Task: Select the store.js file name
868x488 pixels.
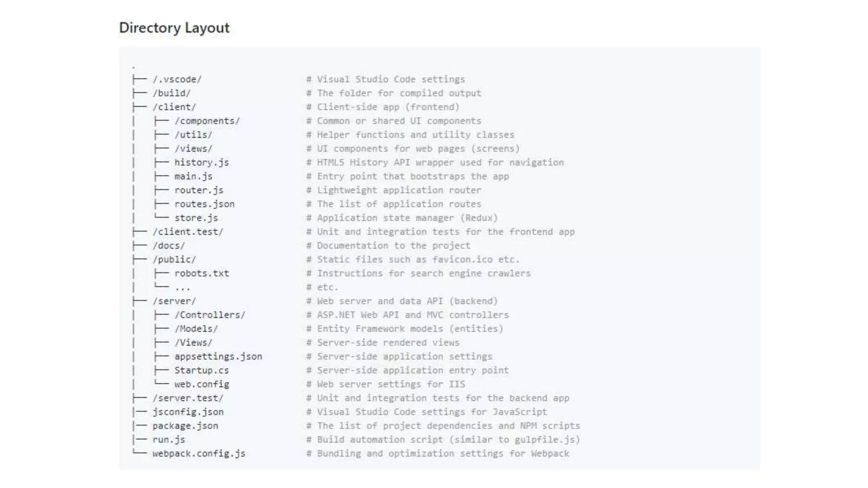Action: pos(196,218)
